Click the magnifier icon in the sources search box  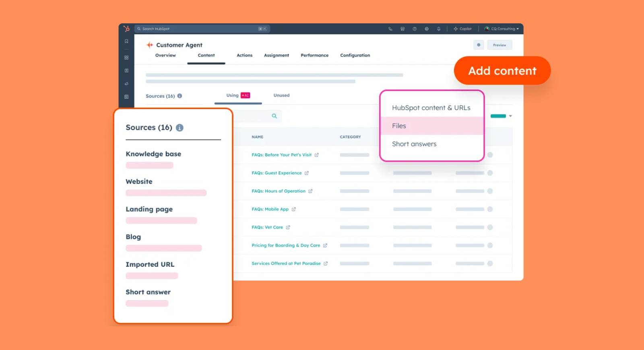point(275,116)
